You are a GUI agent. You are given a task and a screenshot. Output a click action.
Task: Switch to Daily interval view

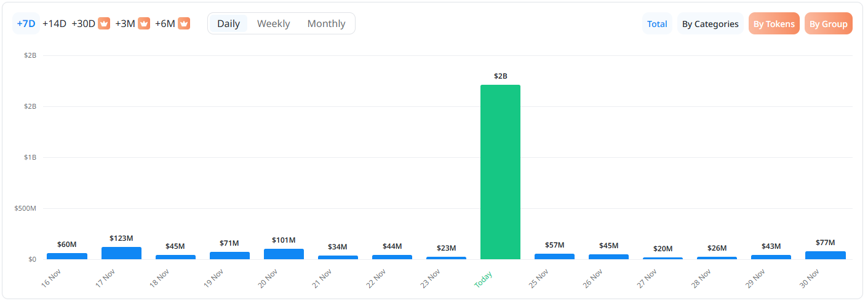[228, 23]
